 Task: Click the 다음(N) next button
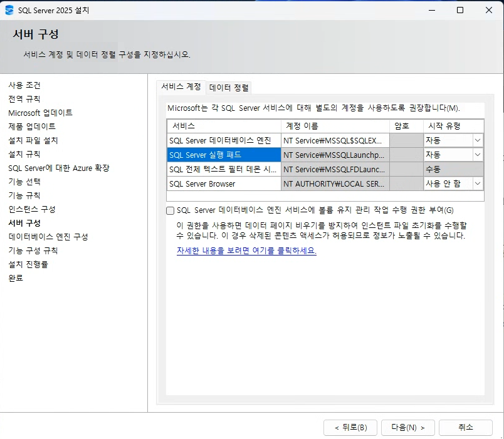click(408, 428)
